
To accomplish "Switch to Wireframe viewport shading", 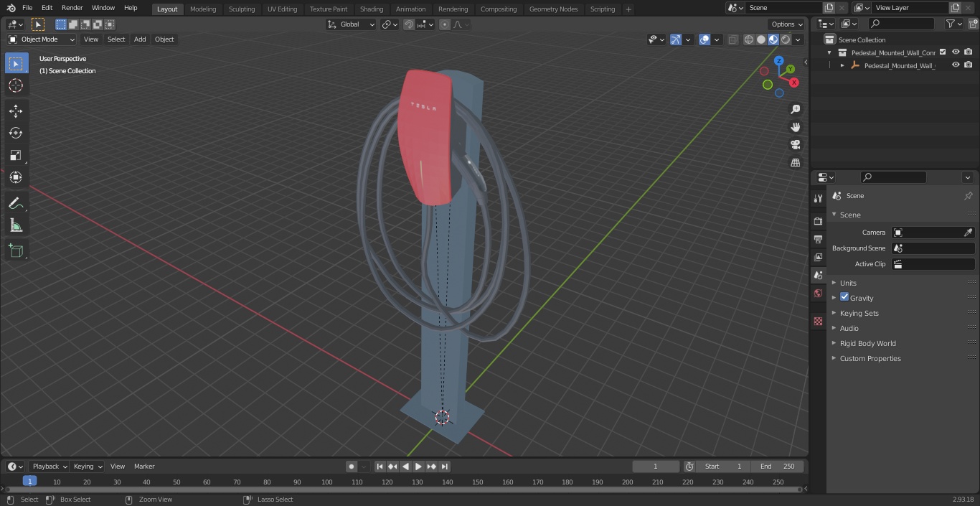I will coord(749,39).
